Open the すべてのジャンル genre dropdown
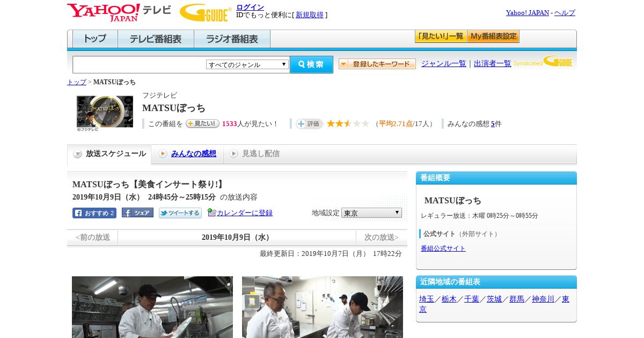 [247, 64]
